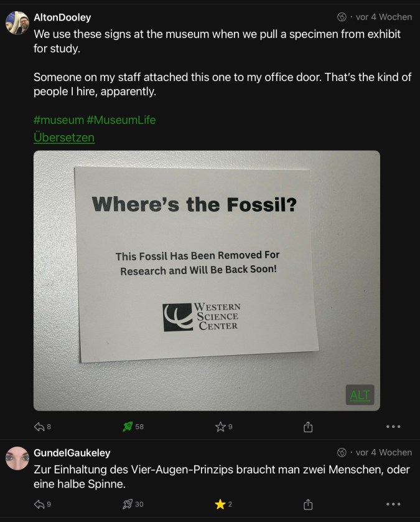Click the visibility icon on GundelGaukeley's post timestamp
Viewport: 420px width, 522px height.
tap(342, 452)
